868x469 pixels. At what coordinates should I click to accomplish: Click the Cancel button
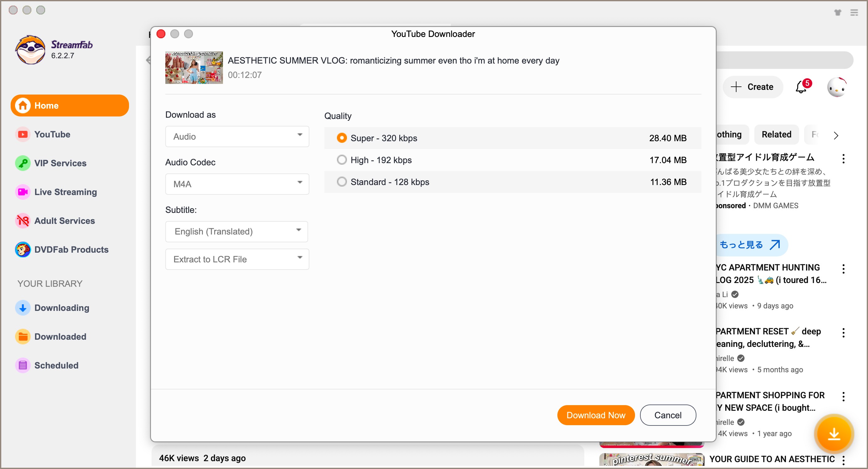tap(668, 415)
